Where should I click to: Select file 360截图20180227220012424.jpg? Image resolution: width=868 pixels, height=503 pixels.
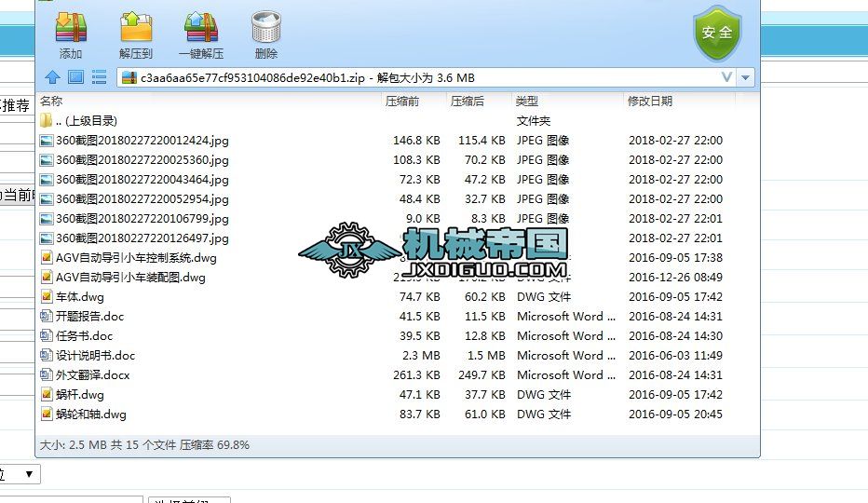point(142,141)
